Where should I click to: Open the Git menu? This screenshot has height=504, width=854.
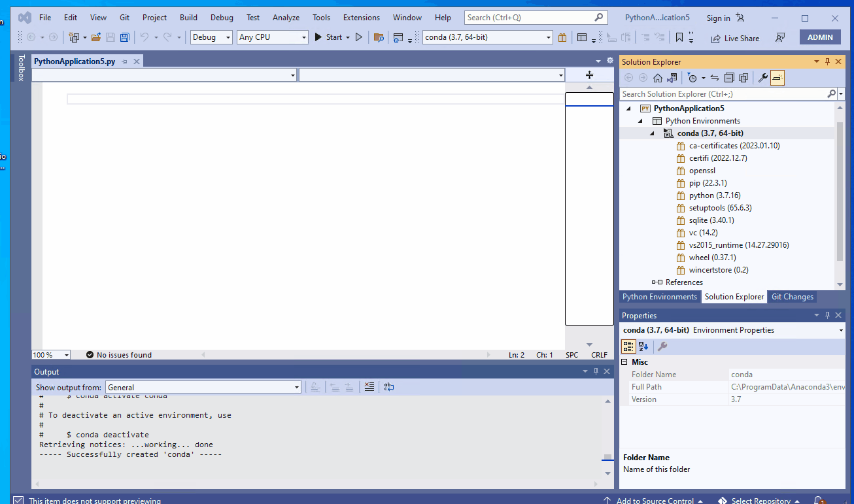124,18
